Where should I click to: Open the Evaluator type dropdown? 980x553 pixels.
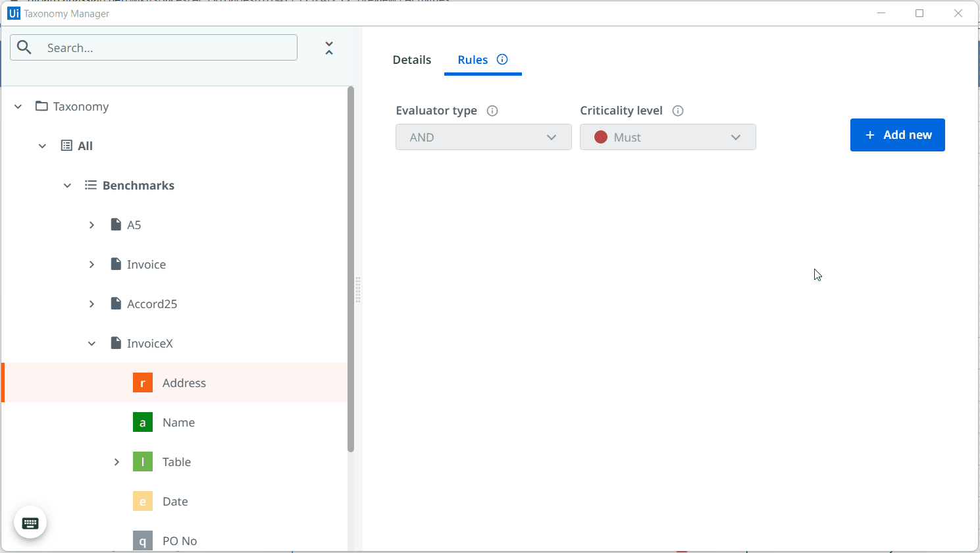pyautogui.click(x=483, y=137)
